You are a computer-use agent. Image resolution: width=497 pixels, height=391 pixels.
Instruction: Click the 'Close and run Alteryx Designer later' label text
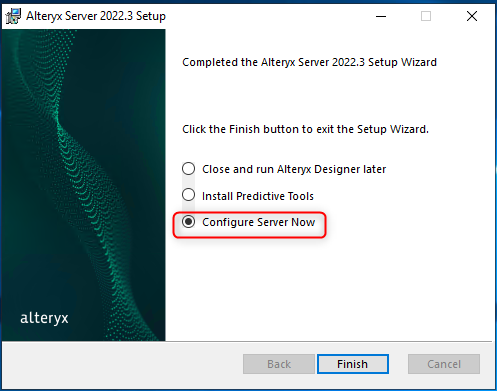(x=294, y=169)
